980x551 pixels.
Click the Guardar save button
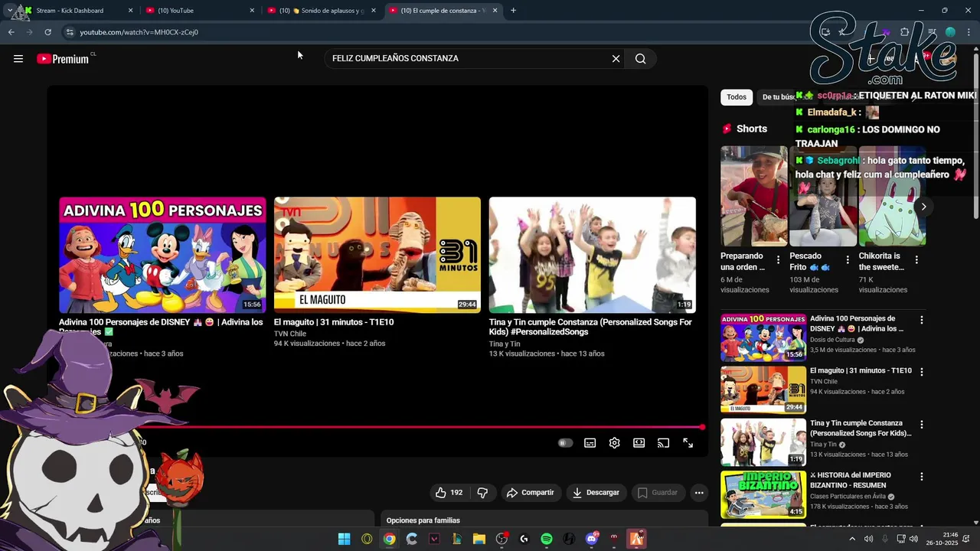(x=658, y=493)
